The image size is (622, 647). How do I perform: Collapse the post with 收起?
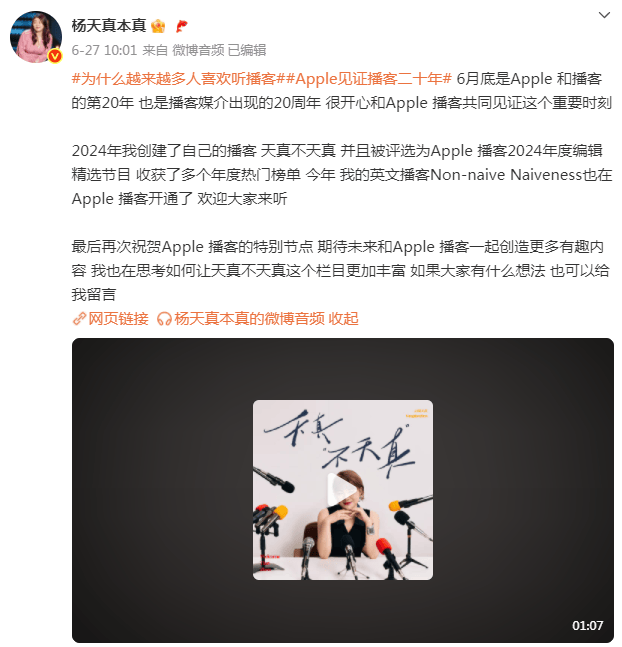point(343,319)
